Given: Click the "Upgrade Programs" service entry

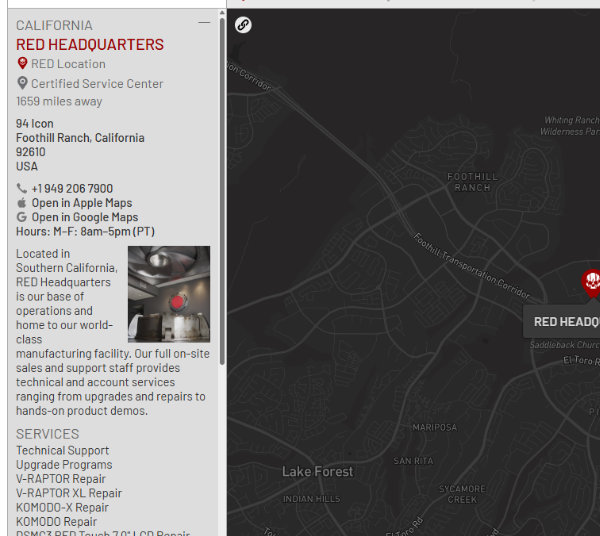Looking at the screenshot, I should tap(64, 465).
